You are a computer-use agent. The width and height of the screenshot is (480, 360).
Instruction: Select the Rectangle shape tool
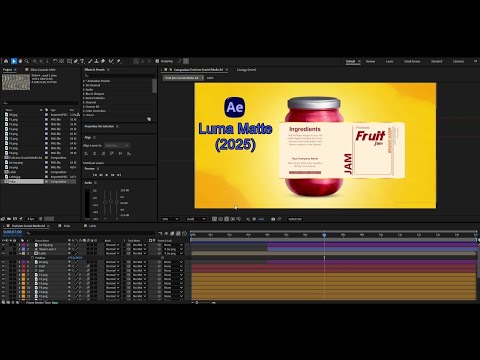69,61
